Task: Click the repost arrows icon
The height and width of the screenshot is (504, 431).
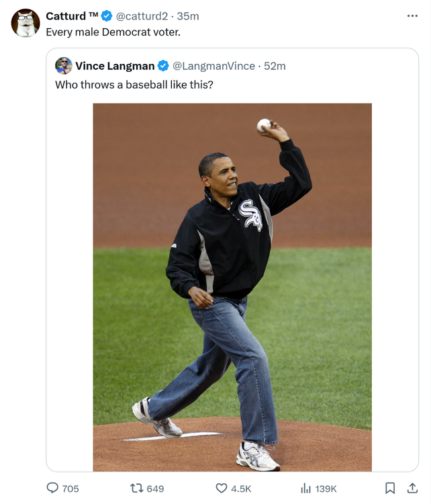Action: (136, 488)
